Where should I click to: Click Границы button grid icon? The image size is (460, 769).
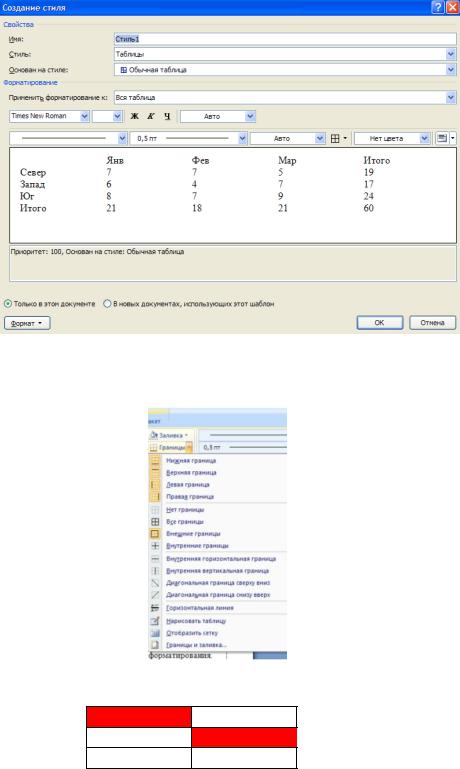pos(153,447)
